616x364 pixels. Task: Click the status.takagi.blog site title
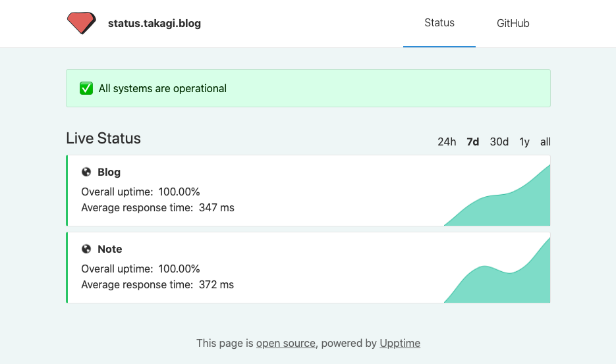click(x=154, y=24)
